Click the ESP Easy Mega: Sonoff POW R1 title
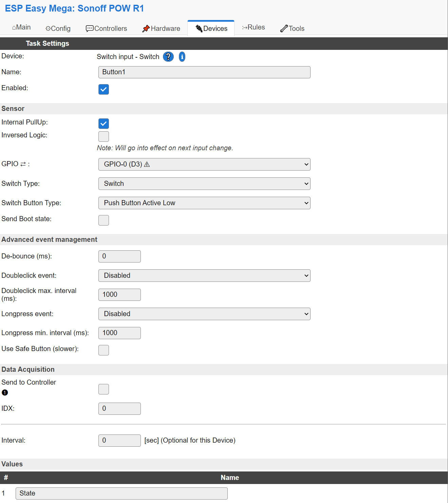 coord(74,8)
